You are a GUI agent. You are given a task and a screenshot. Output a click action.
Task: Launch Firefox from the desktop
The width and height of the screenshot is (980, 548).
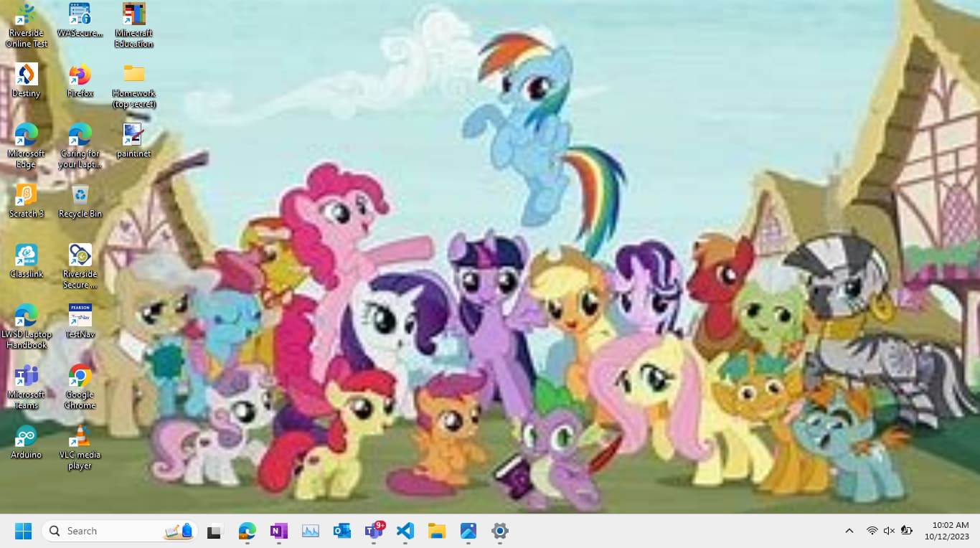(x=80, y=80)
